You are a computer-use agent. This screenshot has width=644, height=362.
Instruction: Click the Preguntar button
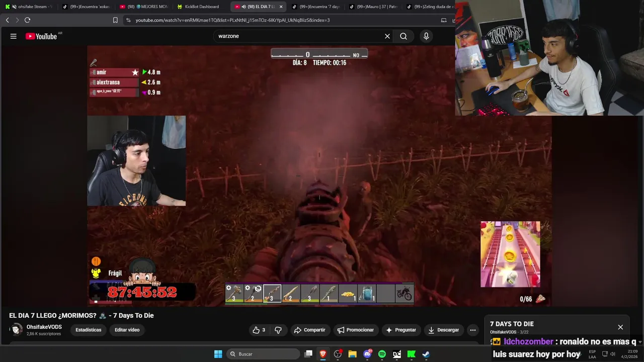pos(400,330)
